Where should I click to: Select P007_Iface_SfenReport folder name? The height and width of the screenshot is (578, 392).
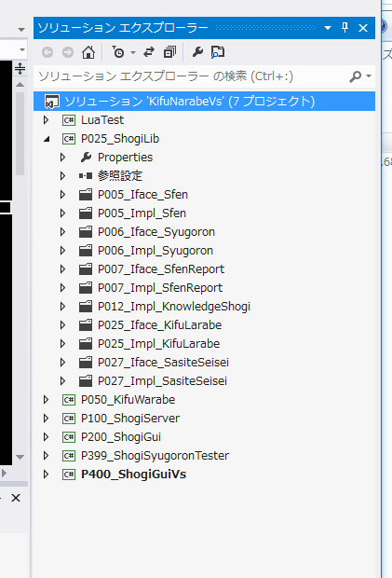[161, 269]
